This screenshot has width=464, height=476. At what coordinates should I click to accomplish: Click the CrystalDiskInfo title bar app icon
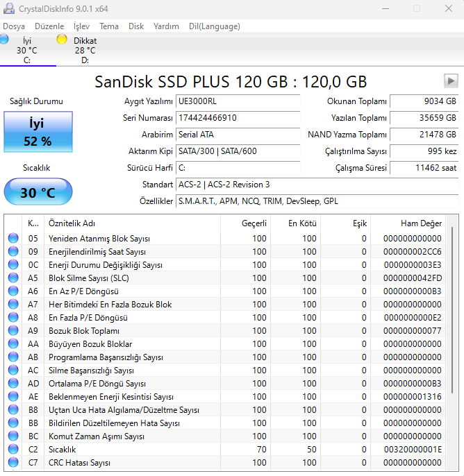pyautogui.click(x=8, y=8)
